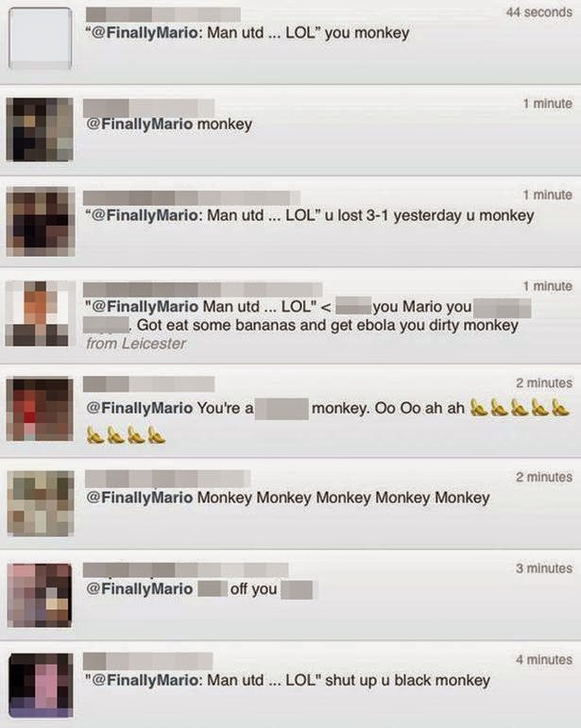
Task: Click "2 minutes" timestamp on banana emoji tweet
Action: click(544, 383)
